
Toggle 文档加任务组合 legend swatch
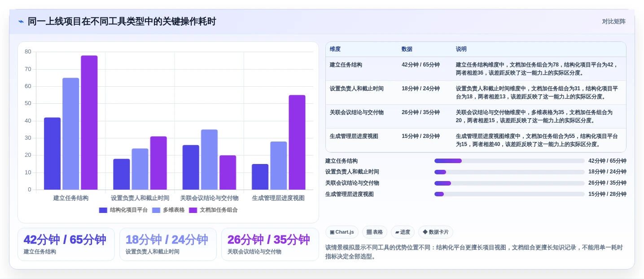[193, 210]
